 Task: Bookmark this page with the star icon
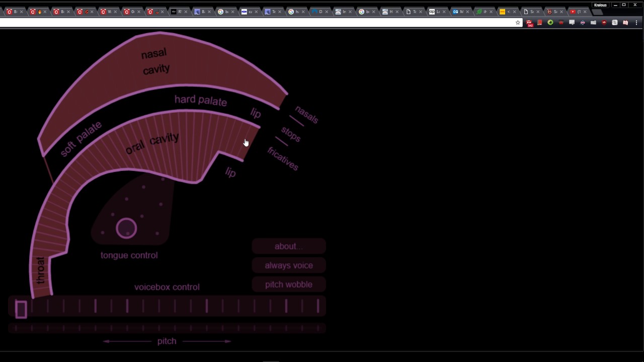click(518, 23)
